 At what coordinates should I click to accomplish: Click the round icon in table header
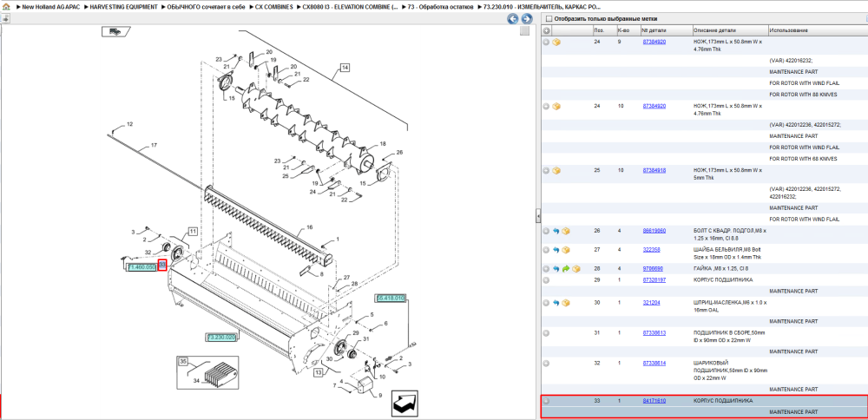[x=546, y=30]
